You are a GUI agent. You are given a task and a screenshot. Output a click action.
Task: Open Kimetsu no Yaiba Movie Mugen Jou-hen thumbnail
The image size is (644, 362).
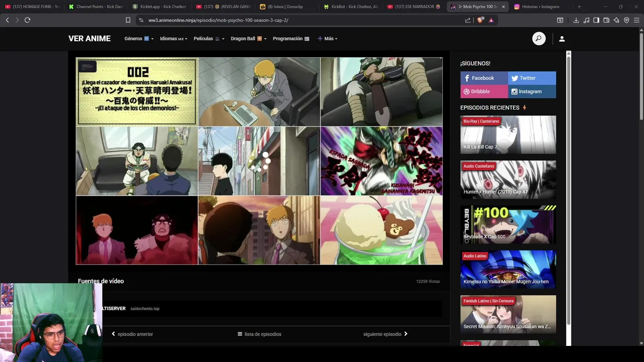pos(508,269)
